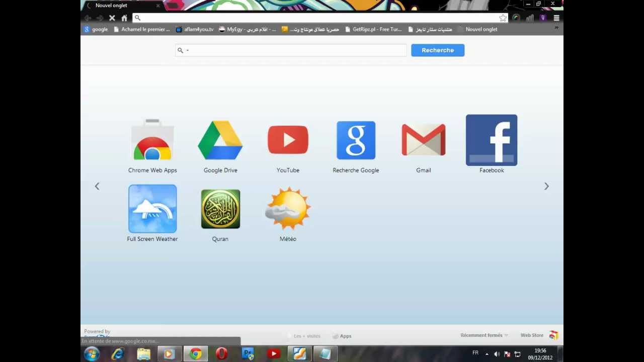Screen dimensions: 644x362
Task: Open Photoshop from the taskbar
Action: [248, 354]
